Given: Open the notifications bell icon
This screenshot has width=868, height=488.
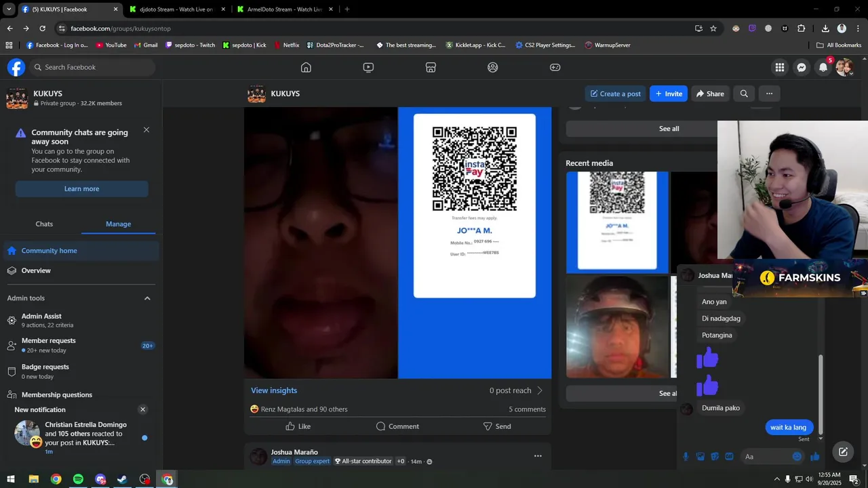Looking at the screenshot, I should coord(823,67).
